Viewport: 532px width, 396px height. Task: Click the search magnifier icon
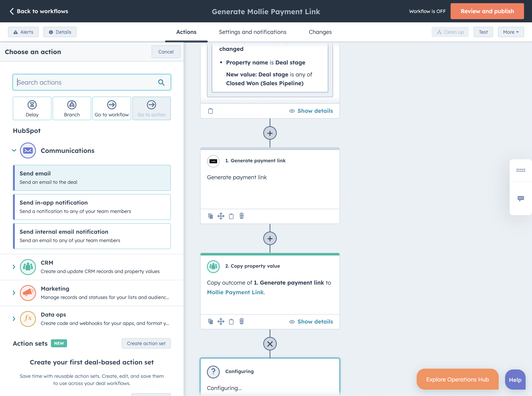[x=161, y=82]
